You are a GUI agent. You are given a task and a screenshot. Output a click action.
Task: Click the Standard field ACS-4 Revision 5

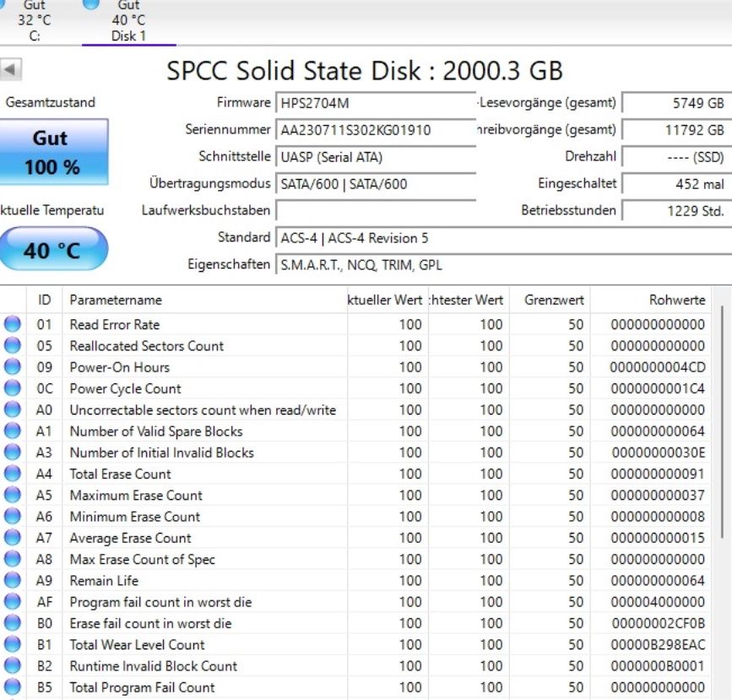coord(504,238)
